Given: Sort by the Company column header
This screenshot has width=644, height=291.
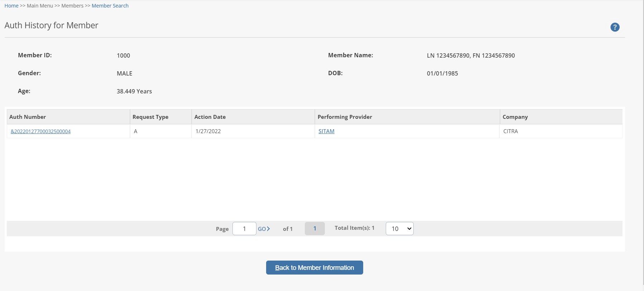Looking at the screenshot, I should 515,117.
